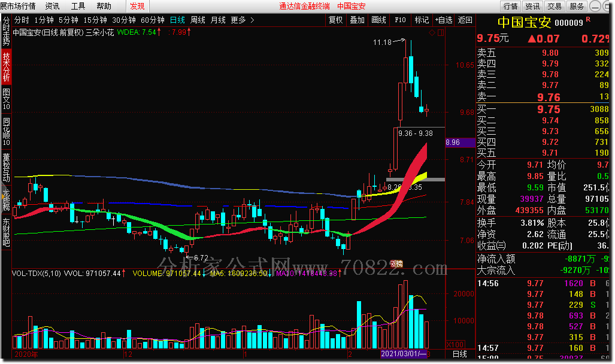Click the 净流入额 -8871万 row
615x364 pixels.
point(543,259)
